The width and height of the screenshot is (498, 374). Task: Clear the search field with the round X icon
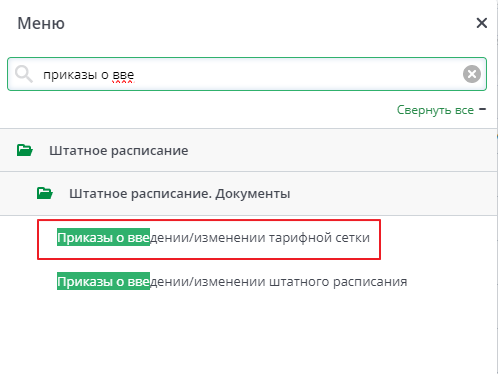[472, 74]
